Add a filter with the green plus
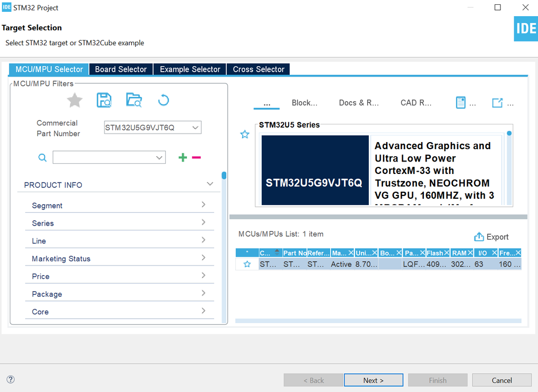Image resolution: width=538 pixels, height=392 pixels. [183, 157]
